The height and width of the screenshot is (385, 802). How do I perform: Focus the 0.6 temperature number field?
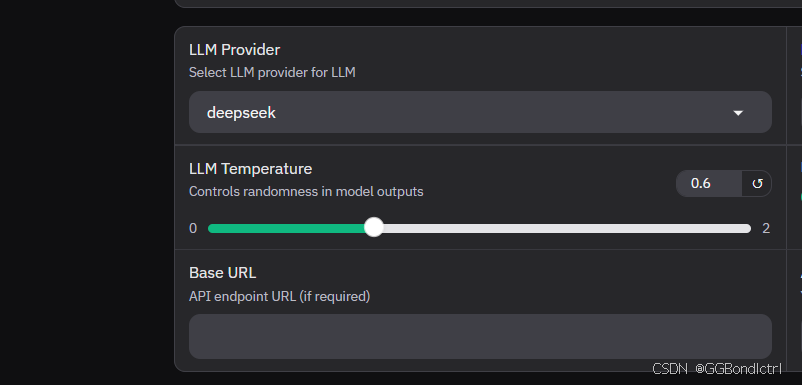point(709,184)
